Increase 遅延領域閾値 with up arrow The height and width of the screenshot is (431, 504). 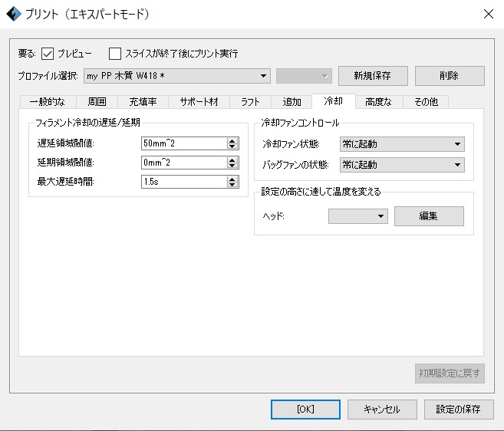point(232,140)
